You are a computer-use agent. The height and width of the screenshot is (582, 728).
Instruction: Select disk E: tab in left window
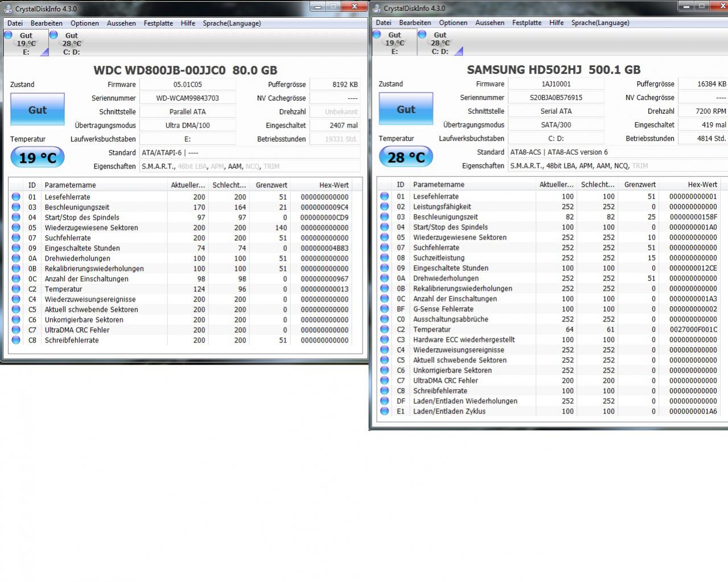[26, 43]
